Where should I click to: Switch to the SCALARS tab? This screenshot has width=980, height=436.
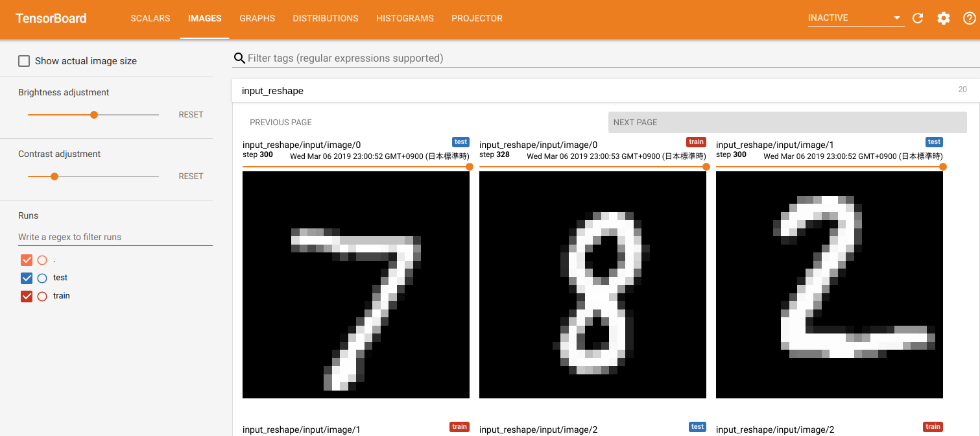[150, 18]
